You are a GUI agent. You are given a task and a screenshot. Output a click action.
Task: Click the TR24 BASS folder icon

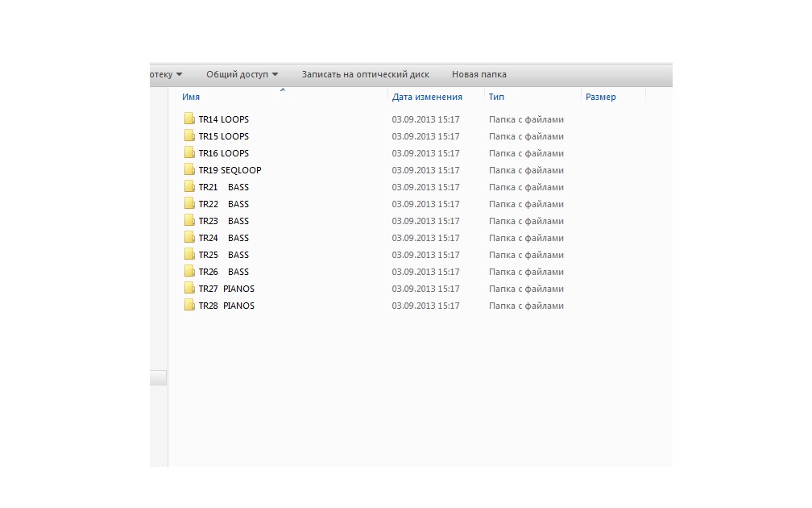pyautogui.click(x=189, y=237)
